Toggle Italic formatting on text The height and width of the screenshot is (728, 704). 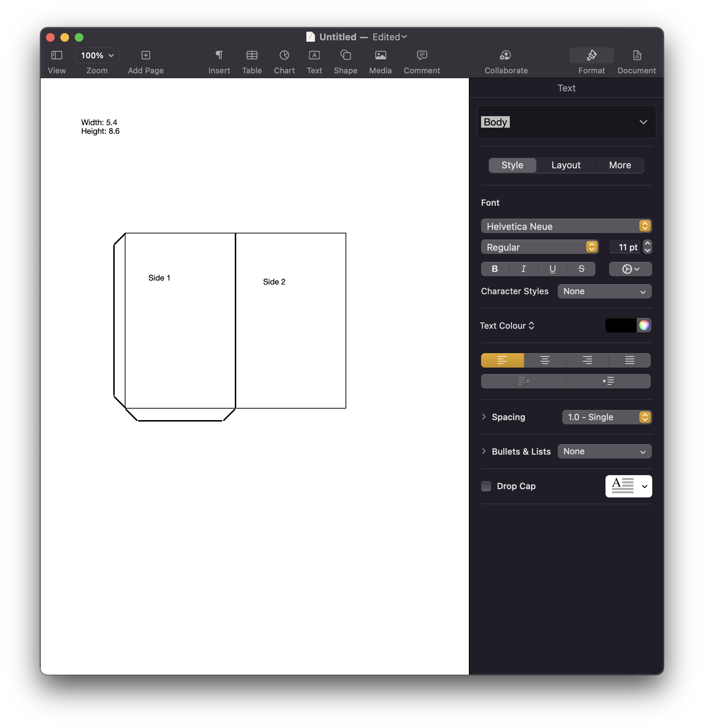[523, 268]
